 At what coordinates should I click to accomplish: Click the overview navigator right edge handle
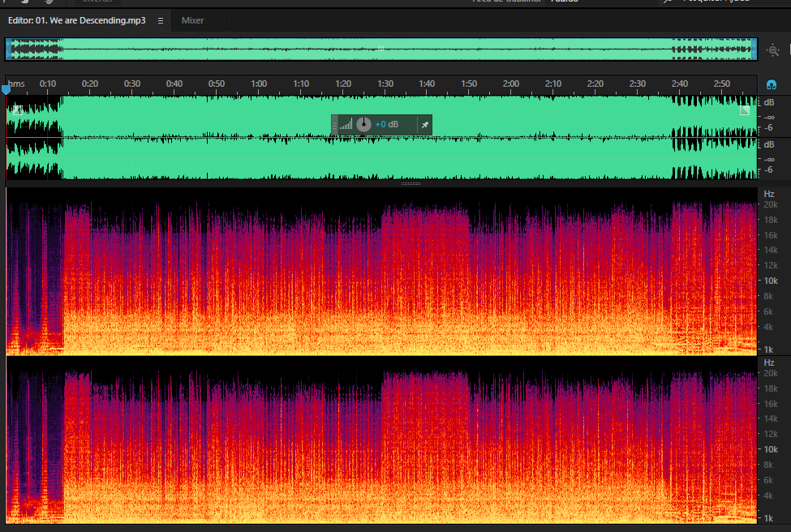(754, 49)
